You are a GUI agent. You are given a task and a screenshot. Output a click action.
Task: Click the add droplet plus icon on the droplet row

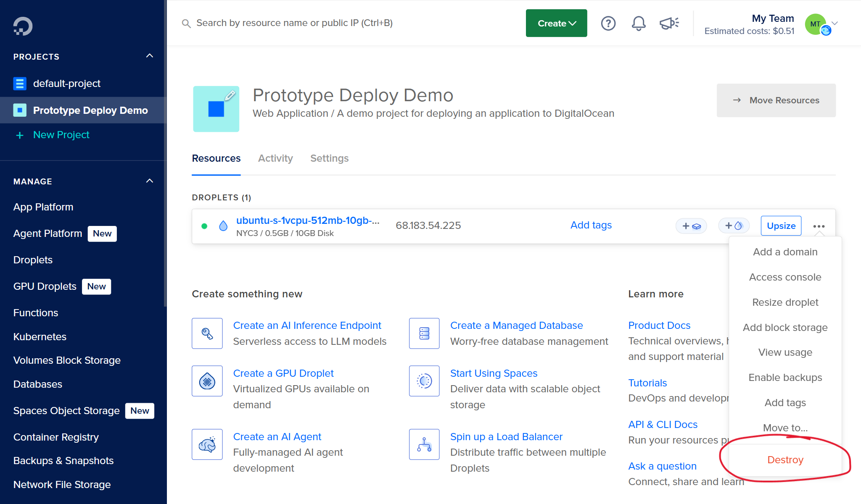click(734, 226)
